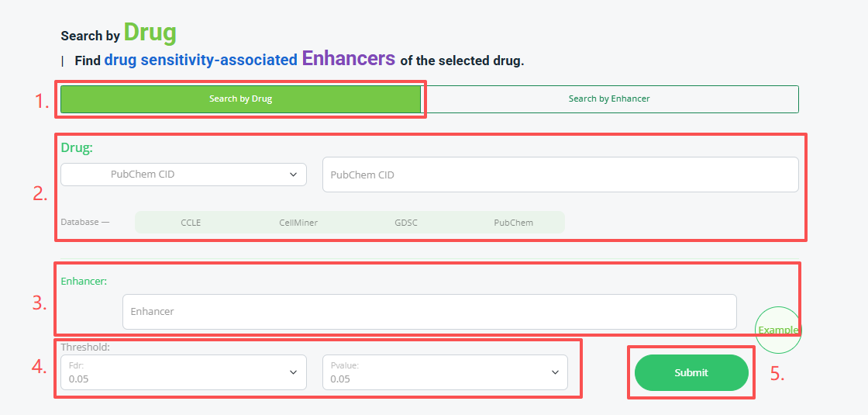Viewport: 868px width, 415px height.
Task: Click the green "Drug:" section label
Action: (77, 148)
